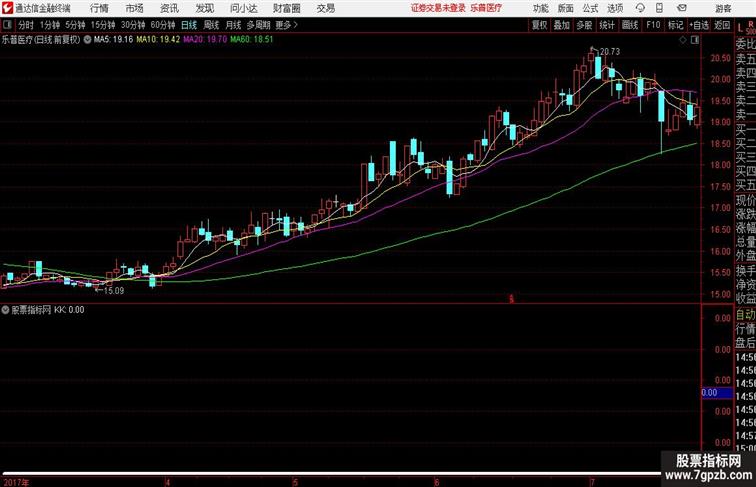Open the F10 company info button
Viewport: 756px width, 487px height.
(653, 25)
